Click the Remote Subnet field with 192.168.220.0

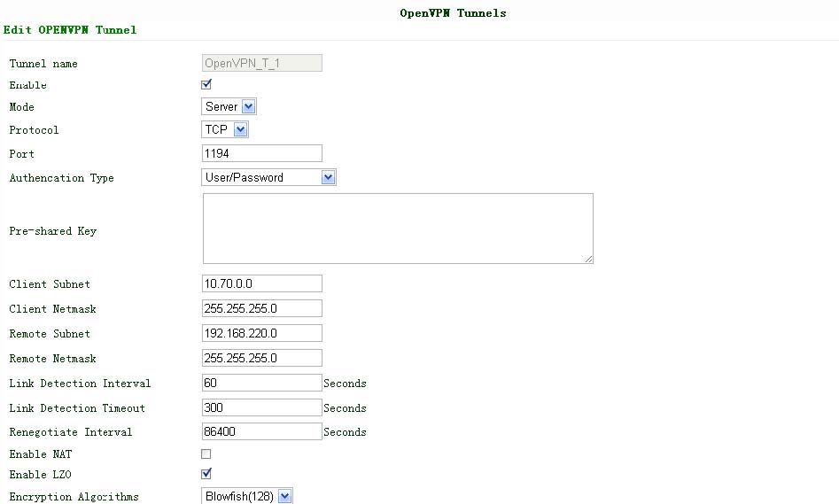(x=262, y=334)
